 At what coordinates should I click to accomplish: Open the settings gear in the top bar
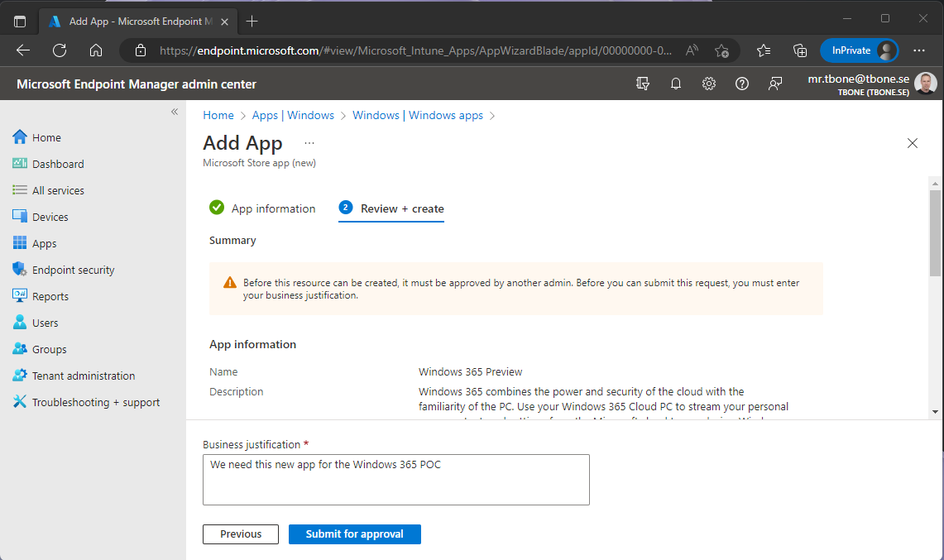click(708, 84)
